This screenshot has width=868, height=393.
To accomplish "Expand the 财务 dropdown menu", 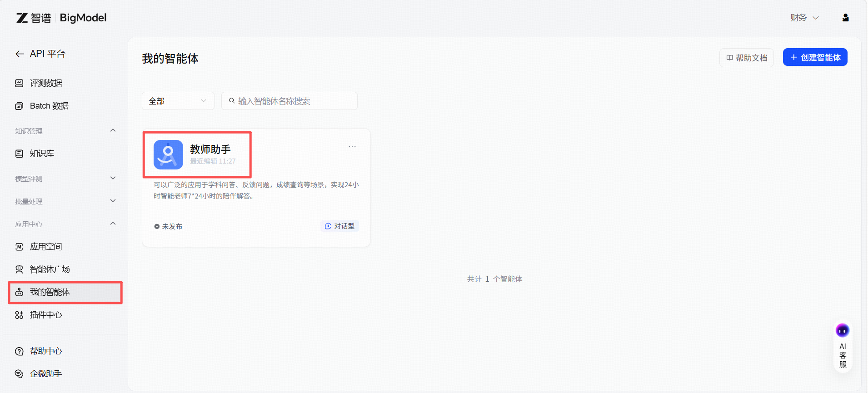I will (804, 18).
